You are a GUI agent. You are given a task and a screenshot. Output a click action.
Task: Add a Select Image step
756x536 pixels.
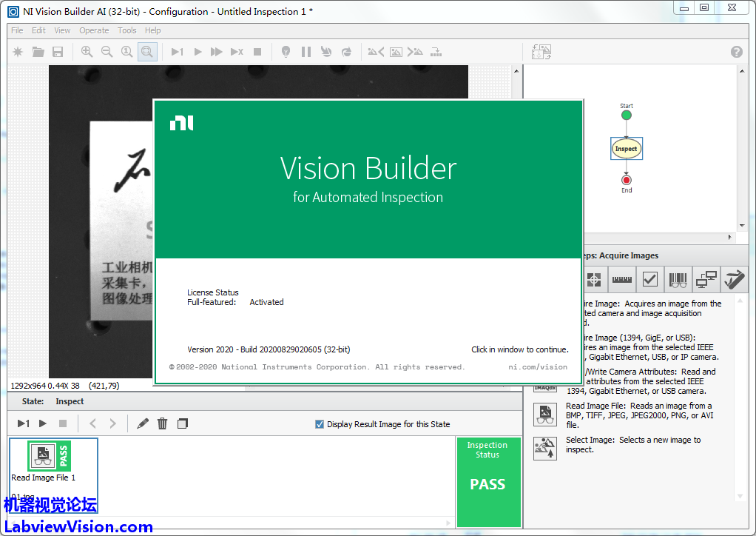tap(545, 448)
